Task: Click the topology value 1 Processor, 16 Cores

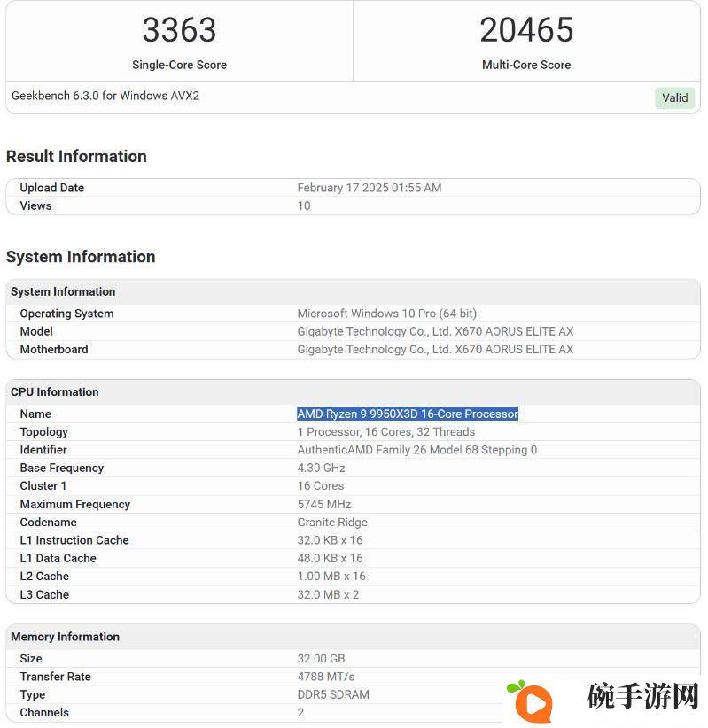Action: click(x=386, y=432)
